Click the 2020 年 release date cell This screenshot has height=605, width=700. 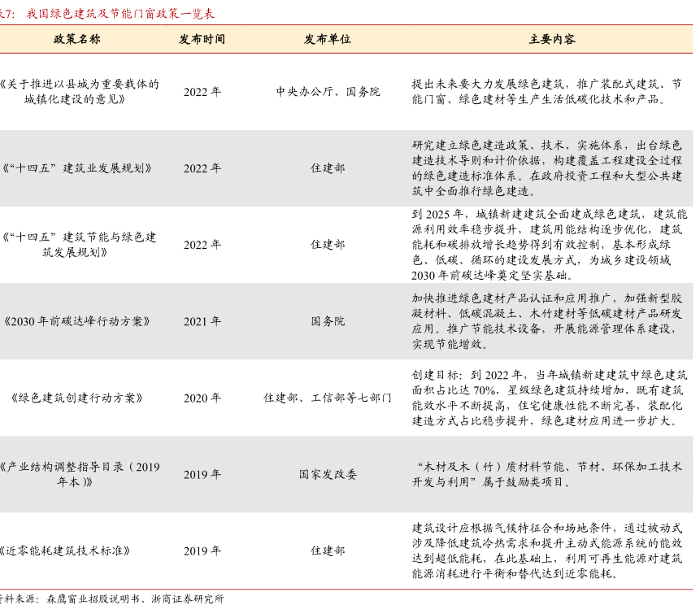(x=202, y=398)
